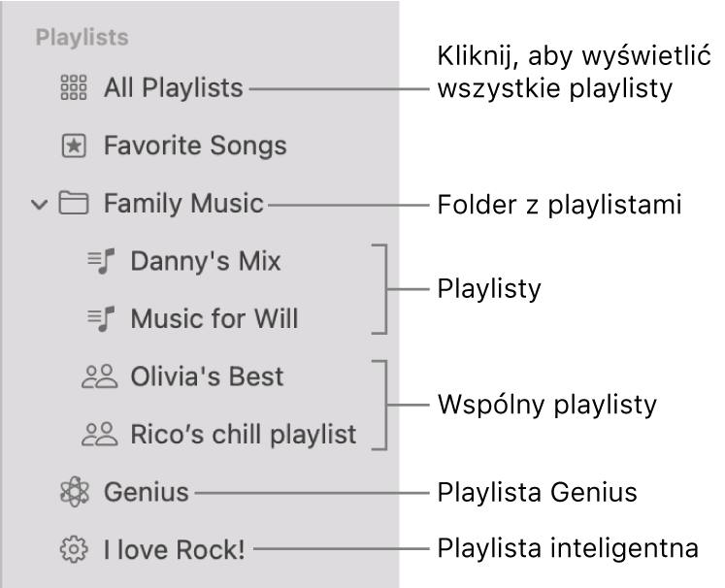Select the Favorite Songs playlist
725x588 pixels.
coord(195,147)
